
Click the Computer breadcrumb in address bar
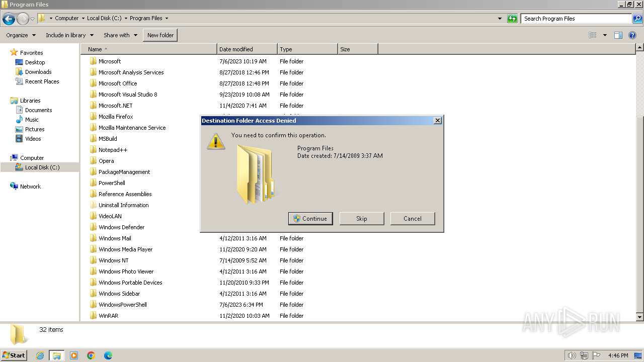66,18
